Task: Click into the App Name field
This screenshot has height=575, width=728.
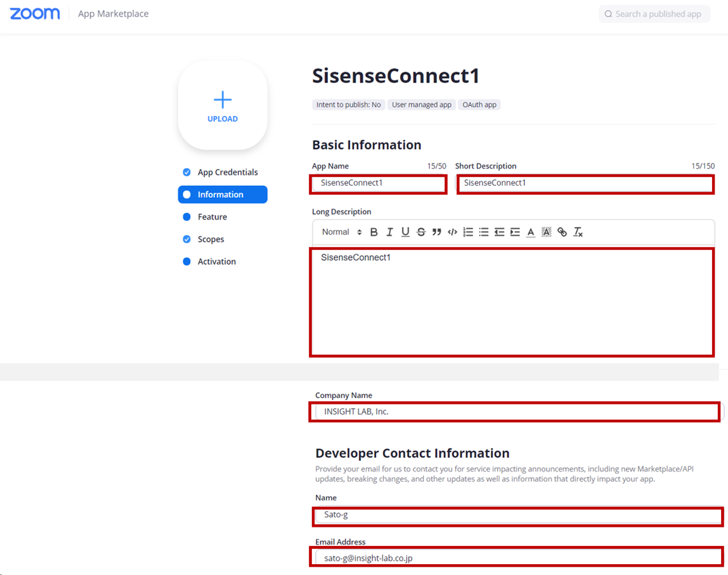Action: pyautogui.click(x=379, y=183)
